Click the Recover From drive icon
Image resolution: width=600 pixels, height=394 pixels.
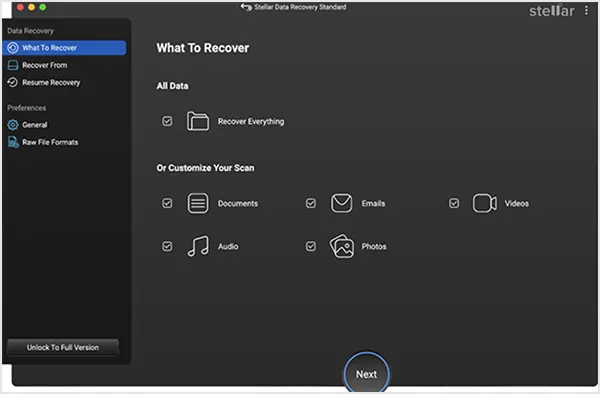(13, 65)
